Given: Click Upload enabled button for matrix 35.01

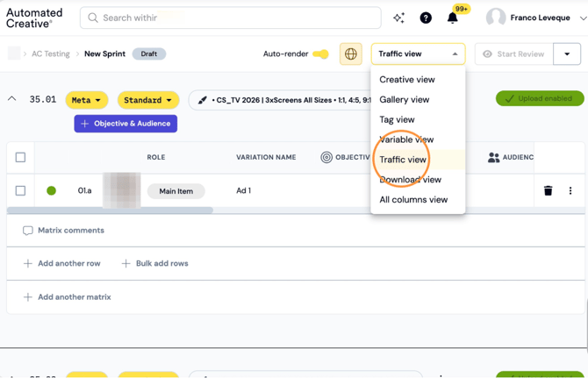Looking at the screenshot, I should (x=540, y=98).
